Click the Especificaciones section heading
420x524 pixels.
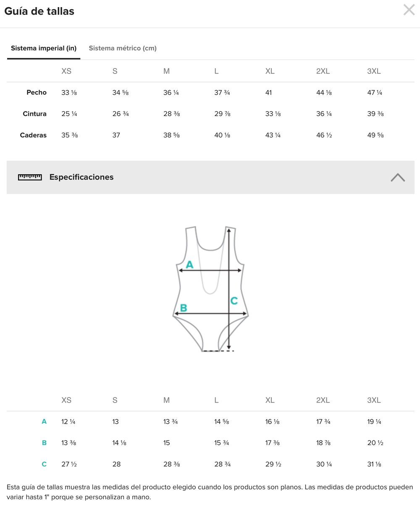click(81, 177)
